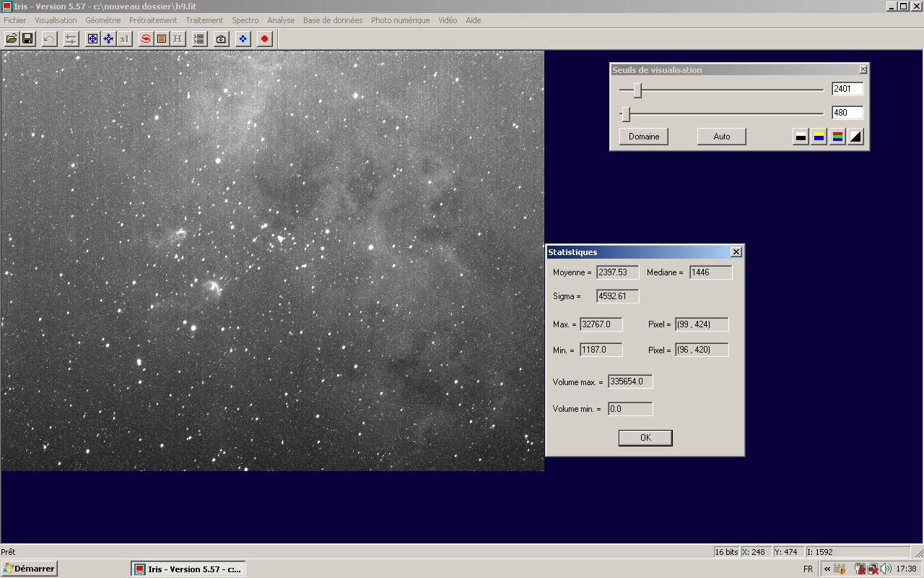
Task: Click the Démarrer start button
Action: [x=29, y=569]
